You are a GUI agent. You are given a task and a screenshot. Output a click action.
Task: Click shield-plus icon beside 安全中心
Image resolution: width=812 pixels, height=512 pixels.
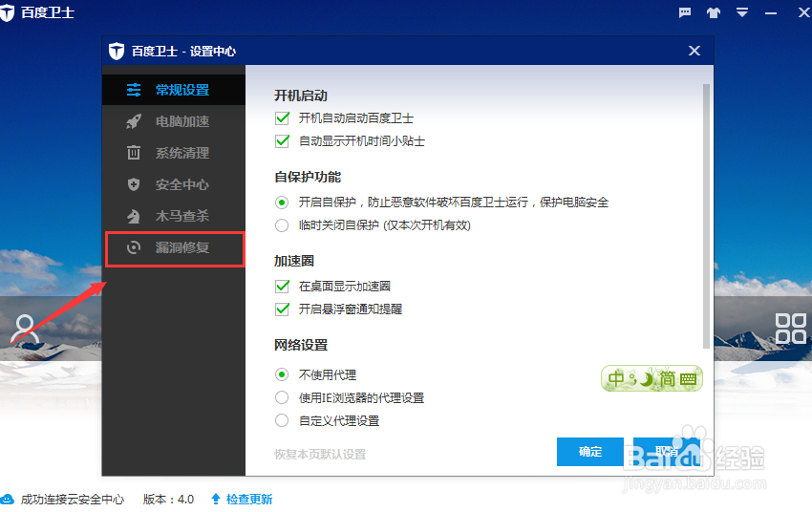(134, 184)
